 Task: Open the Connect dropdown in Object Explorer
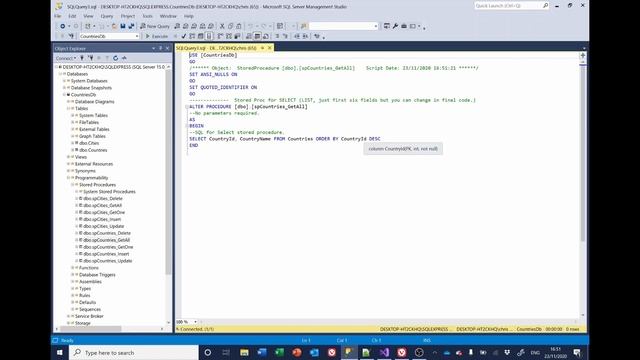pyautogui.click(x=66, y=58)
